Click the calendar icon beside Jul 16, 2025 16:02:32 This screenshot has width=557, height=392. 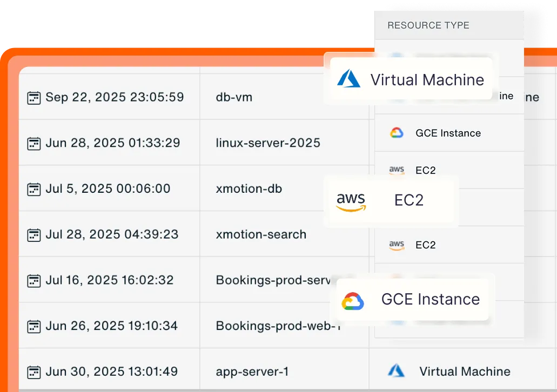(x=33, y=281)
